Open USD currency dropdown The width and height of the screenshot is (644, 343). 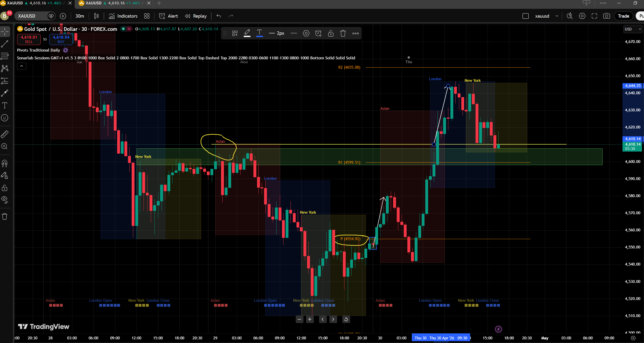[632, 29]
